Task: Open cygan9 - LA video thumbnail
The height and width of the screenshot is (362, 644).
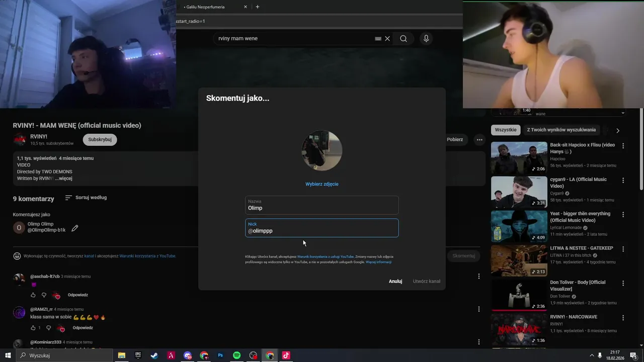Action: pyautogui.click(x=519, y=192)
